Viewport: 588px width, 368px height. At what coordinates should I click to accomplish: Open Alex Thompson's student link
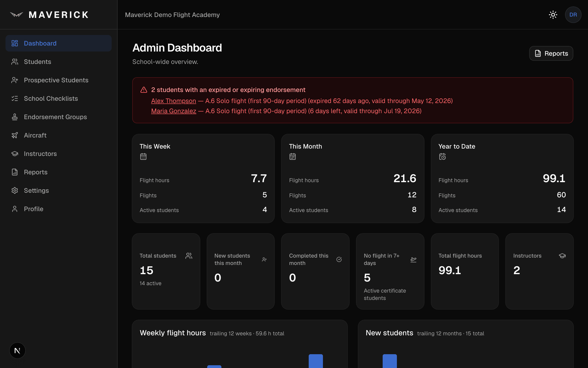[173, 101]
